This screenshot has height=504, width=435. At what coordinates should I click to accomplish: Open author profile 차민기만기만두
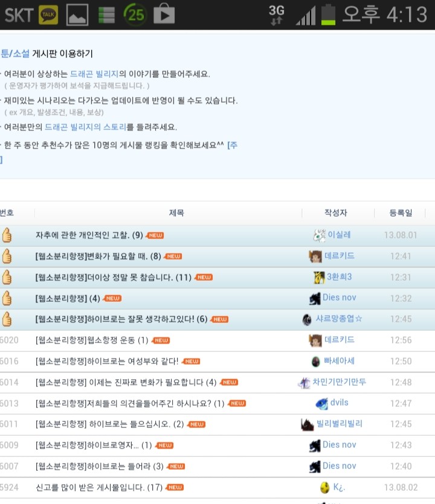tap(340, 382)
